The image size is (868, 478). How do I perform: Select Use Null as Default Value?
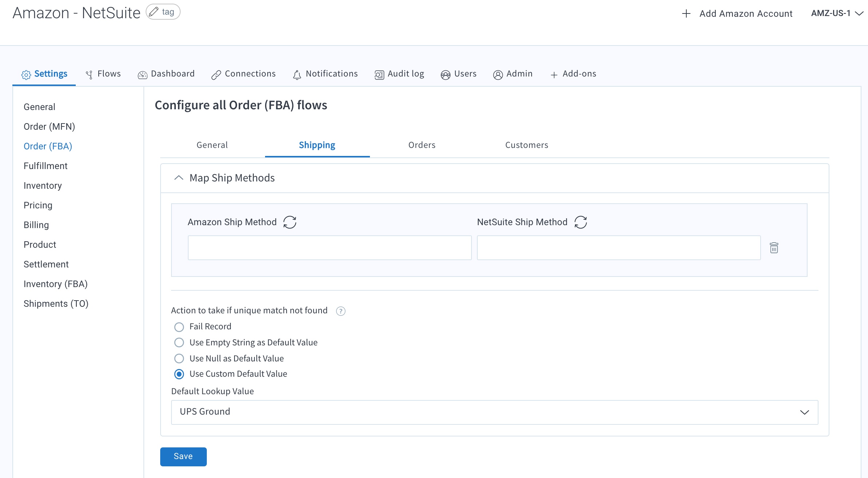[x=179, y=358]
